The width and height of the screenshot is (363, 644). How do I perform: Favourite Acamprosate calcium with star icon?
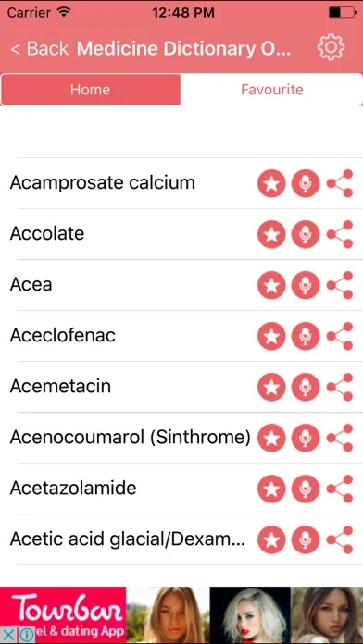click(271, 183)
